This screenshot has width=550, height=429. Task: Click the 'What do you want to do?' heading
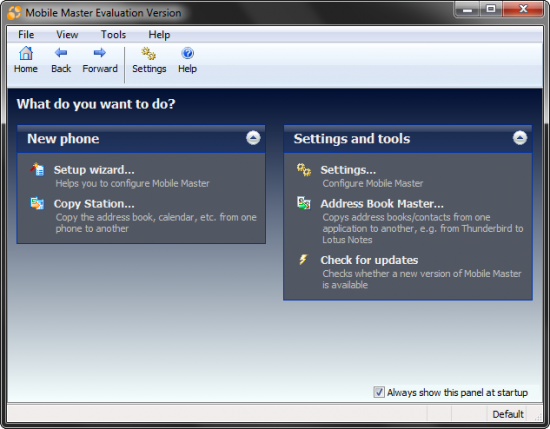coord(96,104)
